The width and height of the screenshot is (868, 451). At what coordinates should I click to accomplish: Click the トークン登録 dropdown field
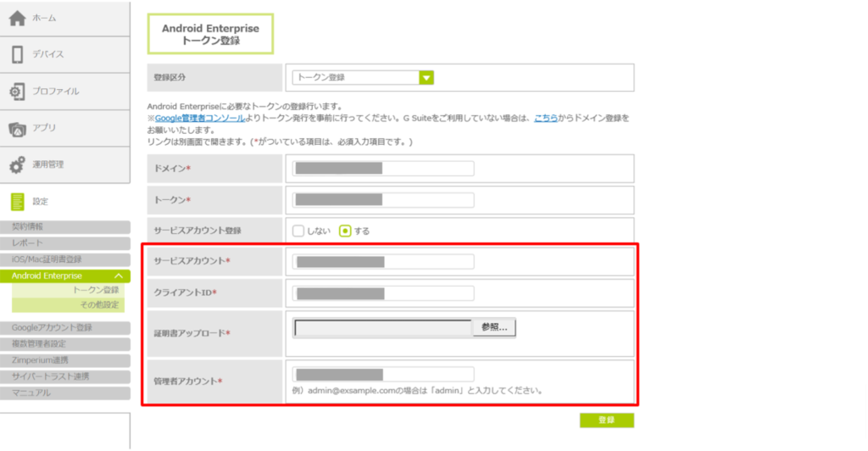click(x=356, y=78)
